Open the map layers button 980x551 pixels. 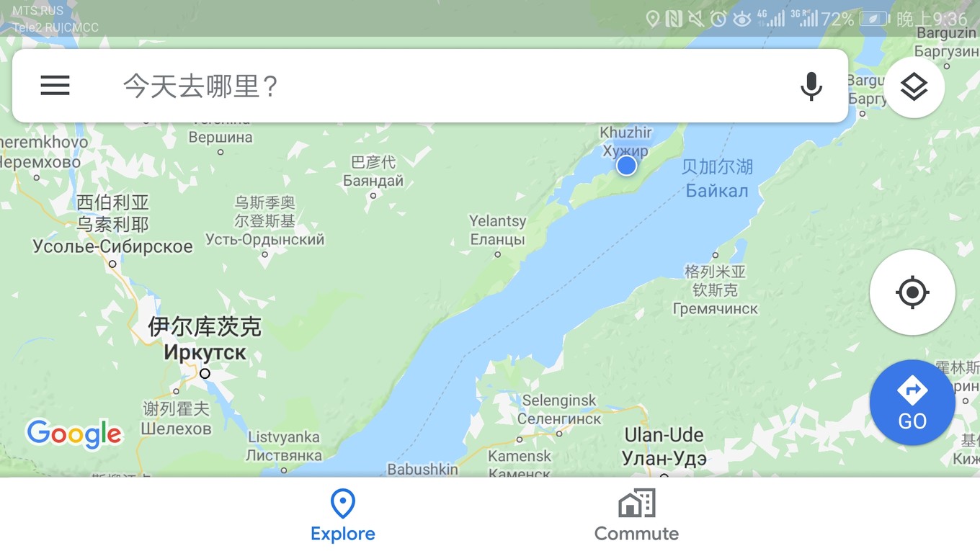(914, 87)
